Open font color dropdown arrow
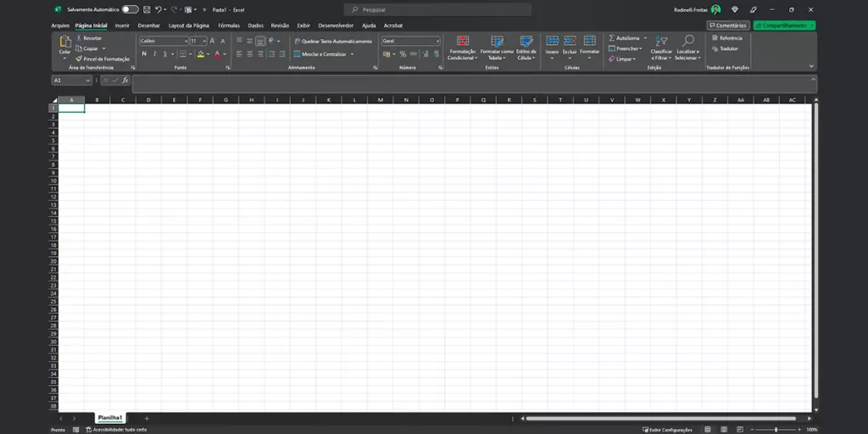This screenshot has height=434, width=868. click(225, 54)
